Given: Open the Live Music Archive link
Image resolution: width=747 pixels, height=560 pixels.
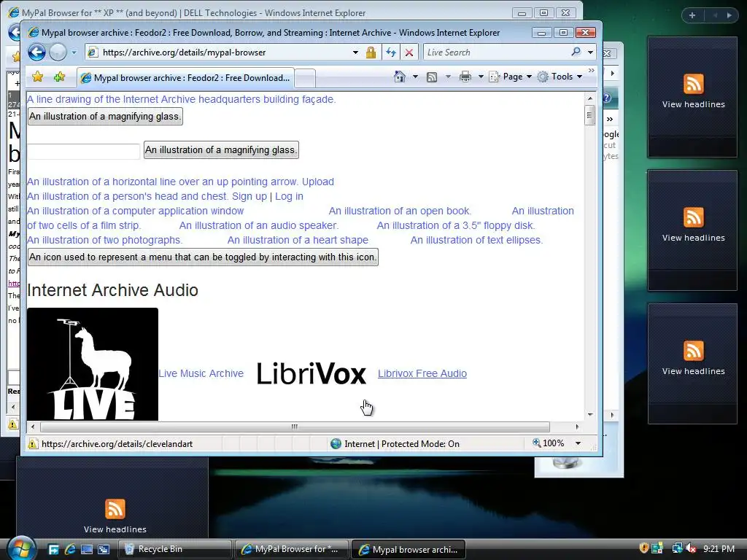Looking at the screenshot, I should click(x=201, y=373).
